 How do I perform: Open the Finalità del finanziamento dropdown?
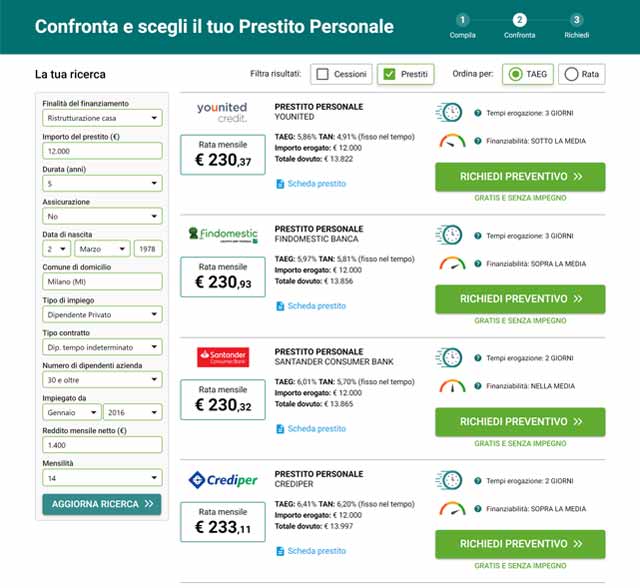[x=101, y=118]
